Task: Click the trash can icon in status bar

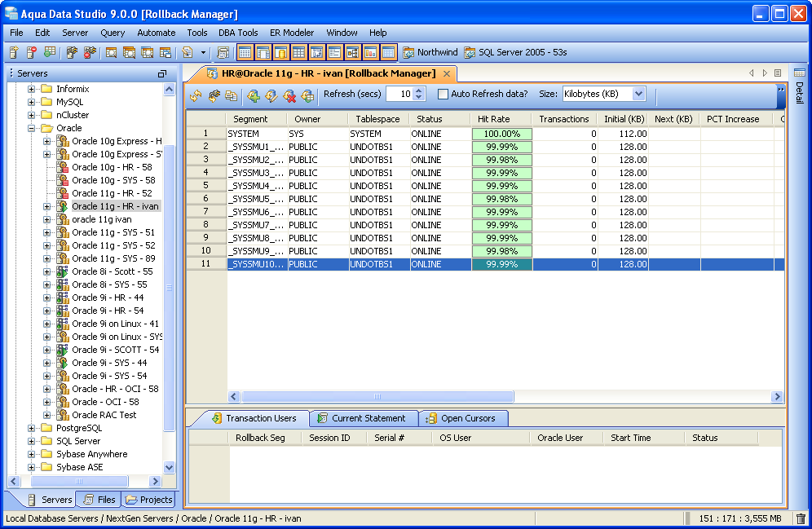Action: click(801, 518)
